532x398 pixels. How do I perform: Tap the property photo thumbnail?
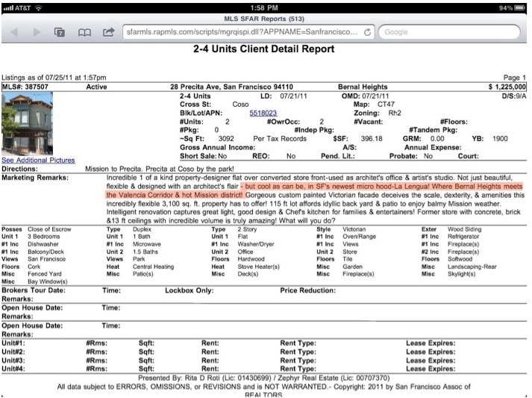pyautogui.click(x=28, y=124)
